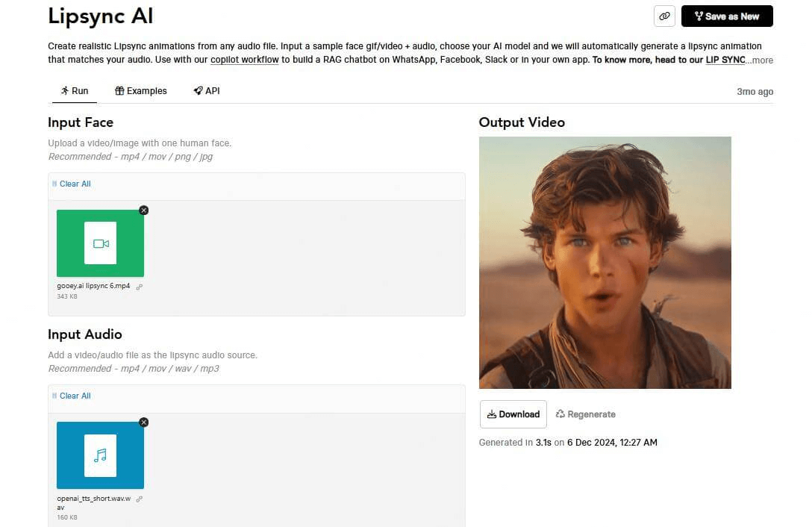
Task: Expand description with the ...more link
Action: point(761,60)
